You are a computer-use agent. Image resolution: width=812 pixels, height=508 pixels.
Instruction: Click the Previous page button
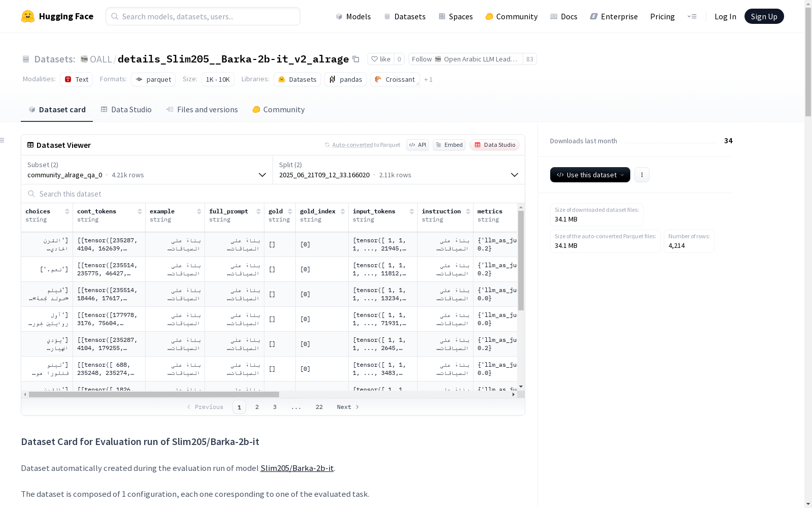point(205,407)
